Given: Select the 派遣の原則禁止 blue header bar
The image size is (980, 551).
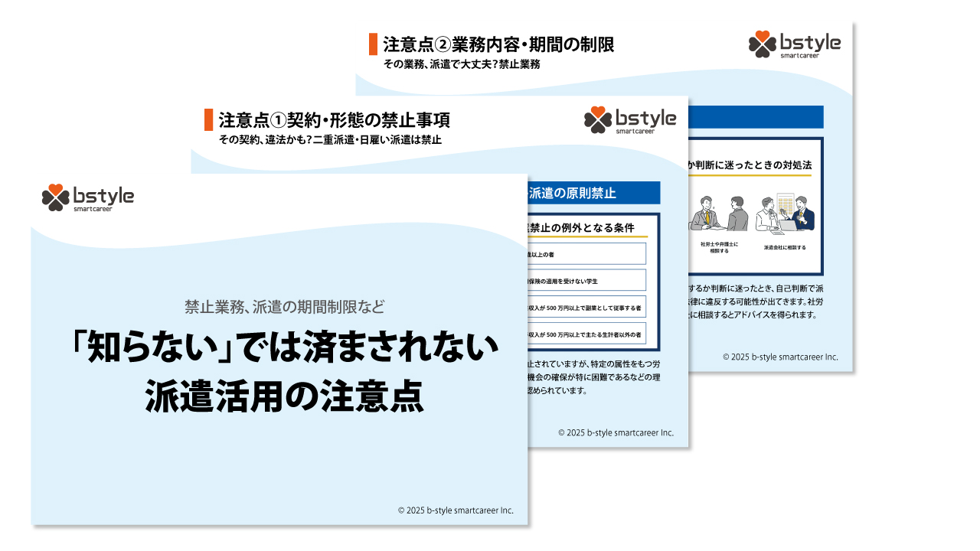Looking at the screenshot, I should tap(593, 193).
